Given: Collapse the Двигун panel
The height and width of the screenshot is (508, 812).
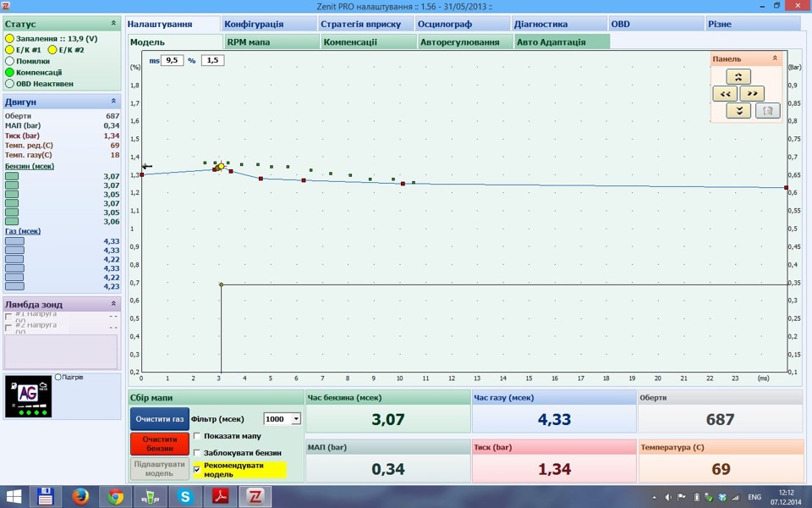Looking at the screenshot, I should (x=113, y=101).
